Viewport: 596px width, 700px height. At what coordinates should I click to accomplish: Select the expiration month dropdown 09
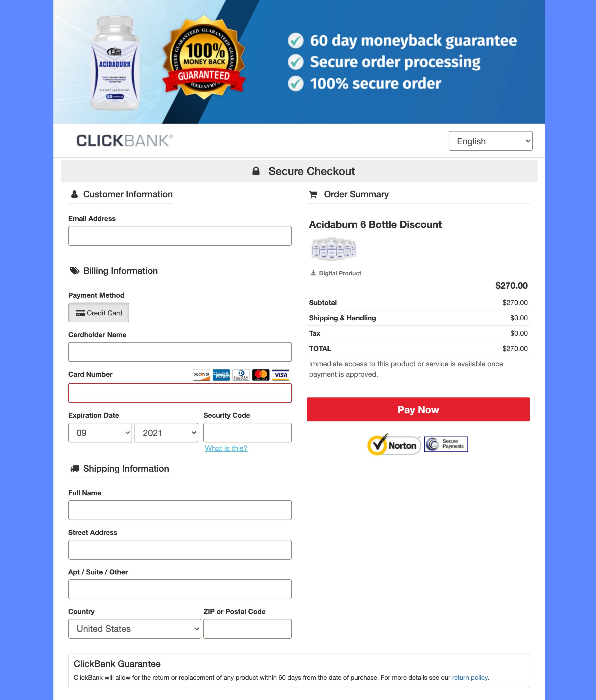(99, 432)
